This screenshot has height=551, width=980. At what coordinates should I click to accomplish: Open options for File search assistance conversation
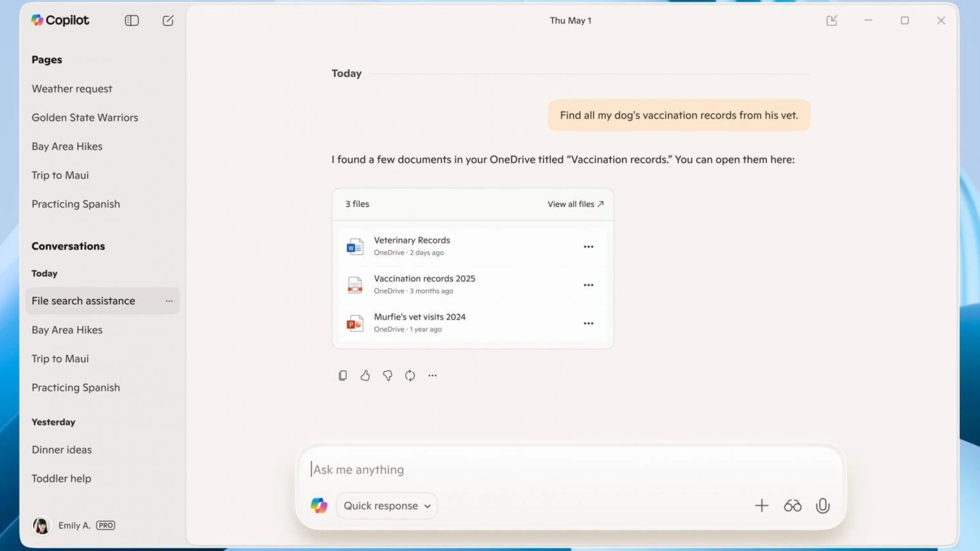click(169, 301)
